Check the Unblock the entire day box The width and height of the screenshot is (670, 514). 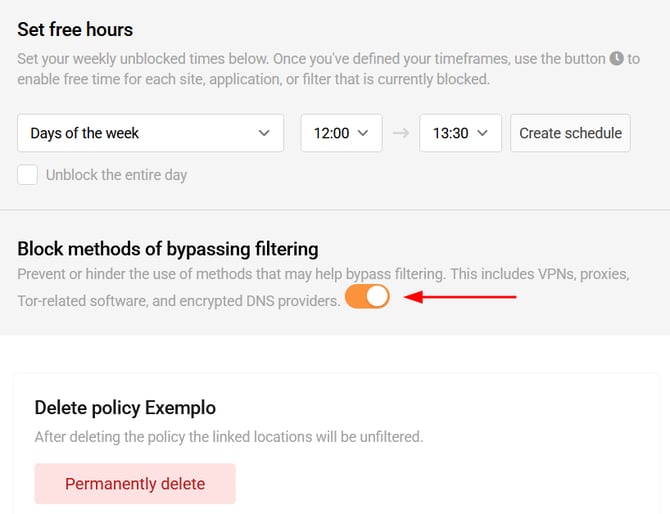[x=28, y=175]
